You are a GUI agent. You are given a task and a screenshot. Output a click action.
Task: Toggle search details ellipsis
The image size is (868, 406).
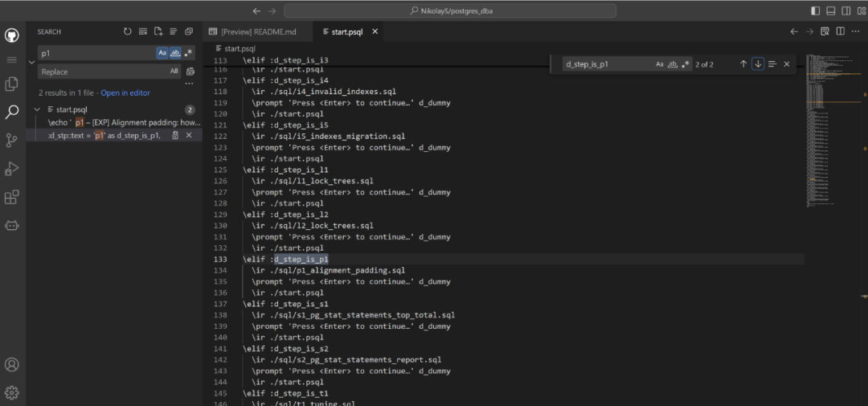[x=189, y=84]
